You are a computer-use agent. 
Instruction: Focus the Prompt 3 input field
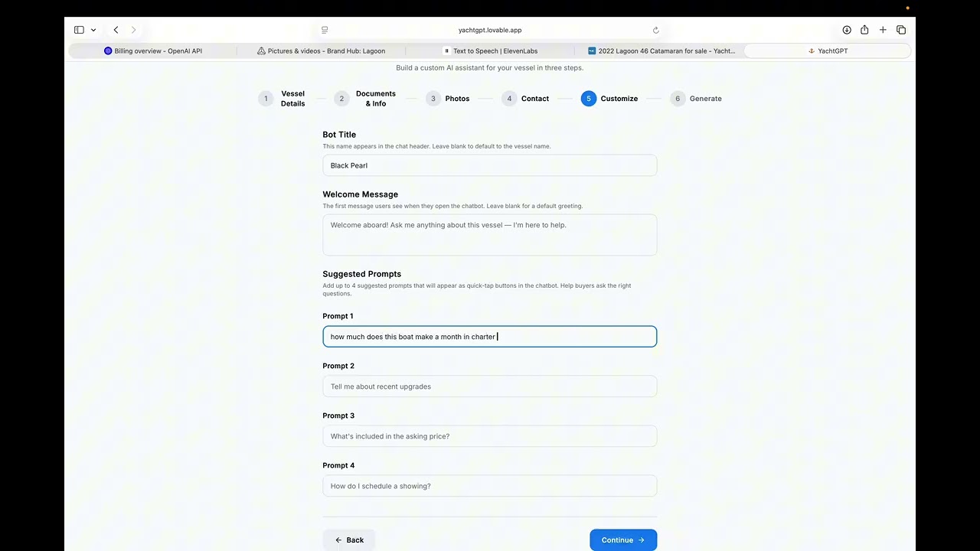click(x=490, y=436)
